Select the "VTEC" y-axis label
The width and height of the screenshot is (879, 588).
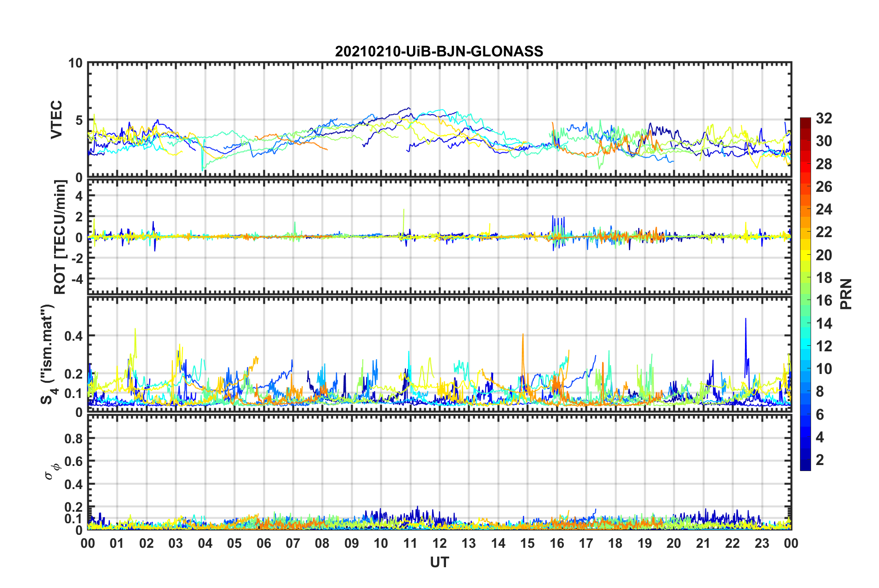56,120
